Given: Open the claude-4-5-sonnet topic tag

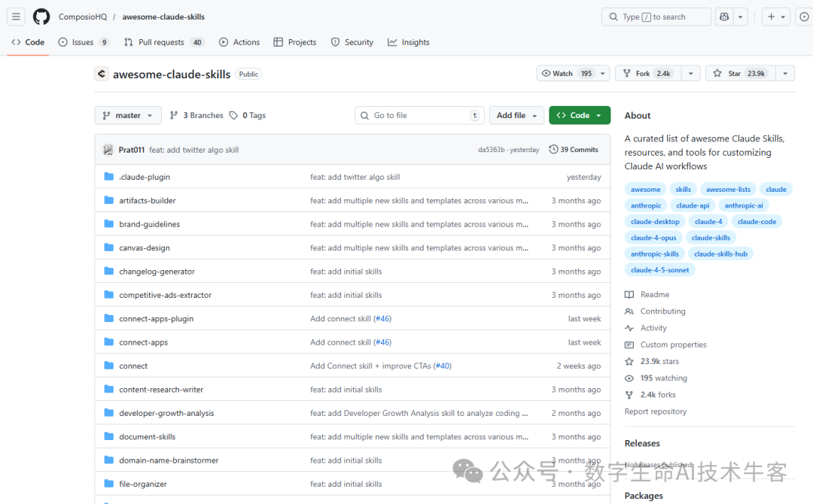Looking at the screenshot, I should [659, 270].
